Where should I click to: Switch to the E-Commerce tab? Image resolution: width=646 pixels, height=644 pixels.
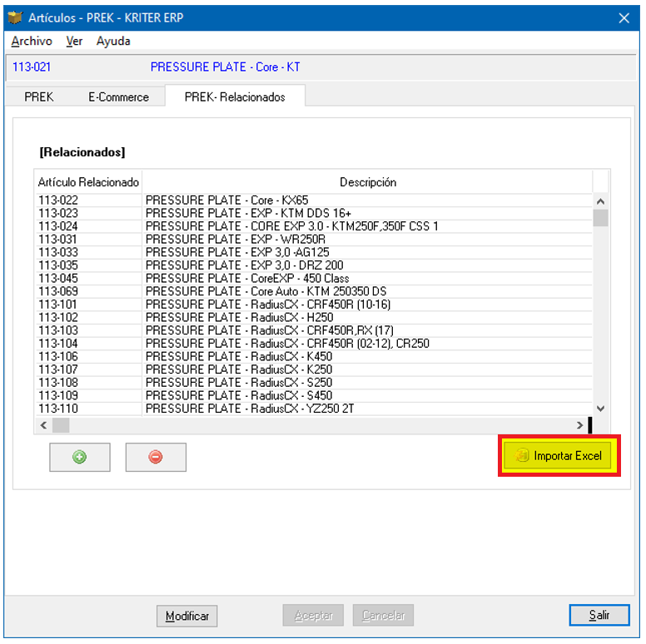pos(119,97)
